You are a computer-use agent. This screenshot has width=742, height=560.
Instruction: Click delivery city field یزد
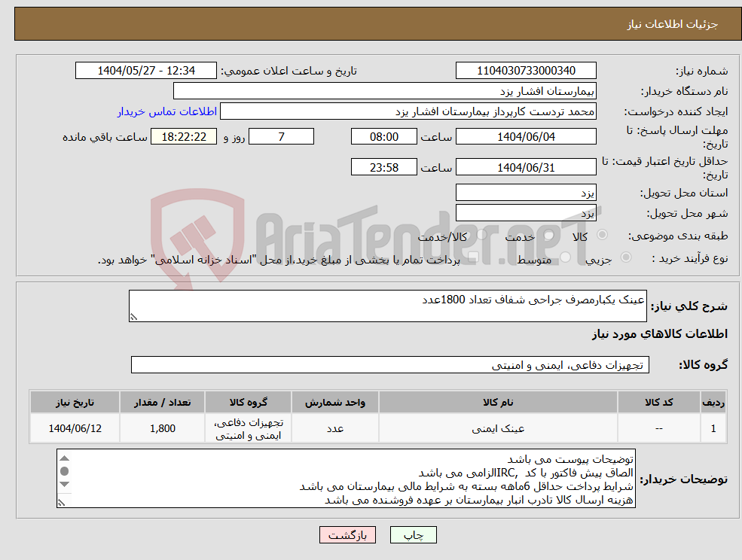tap(526, 213)
